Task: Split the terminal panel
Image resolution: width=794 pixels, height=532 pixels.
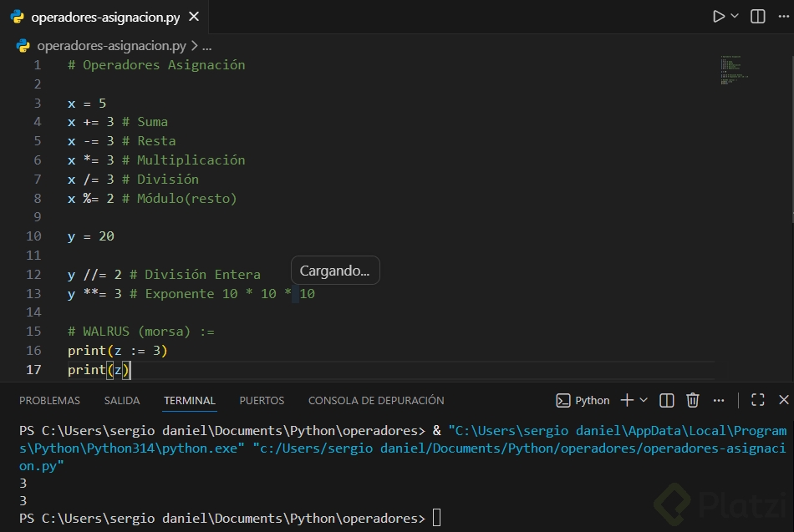Action: click(667, 400)
